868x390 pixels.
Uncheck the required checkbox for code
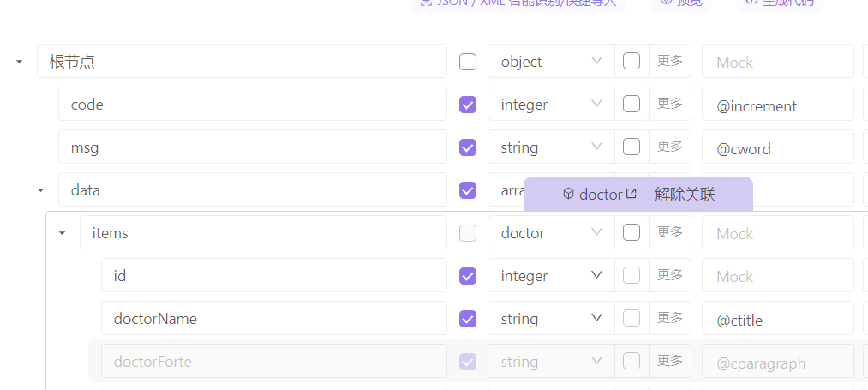pos(468,105)
